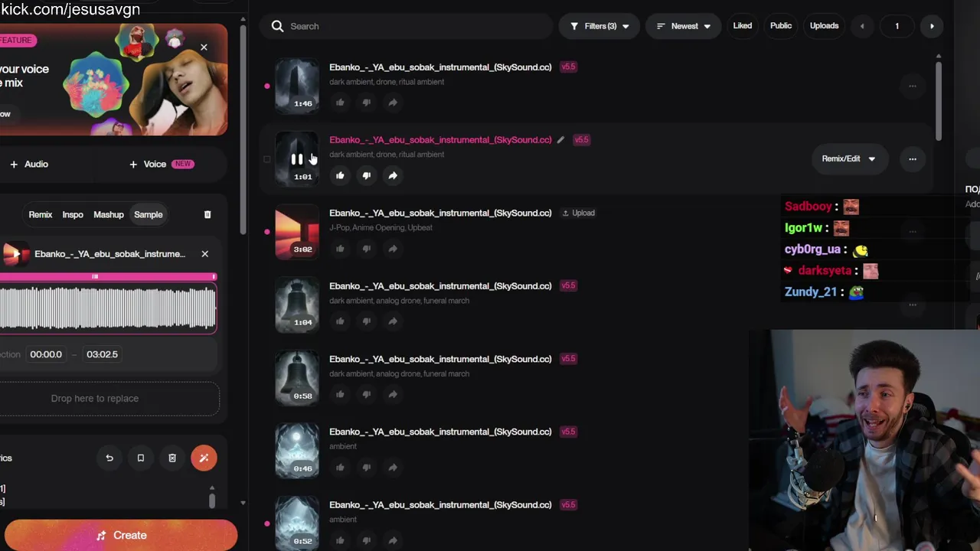980x551 pixels.
Task: Delete the sample with the trash icon beside the Sample tab
Action: (207, 215)
